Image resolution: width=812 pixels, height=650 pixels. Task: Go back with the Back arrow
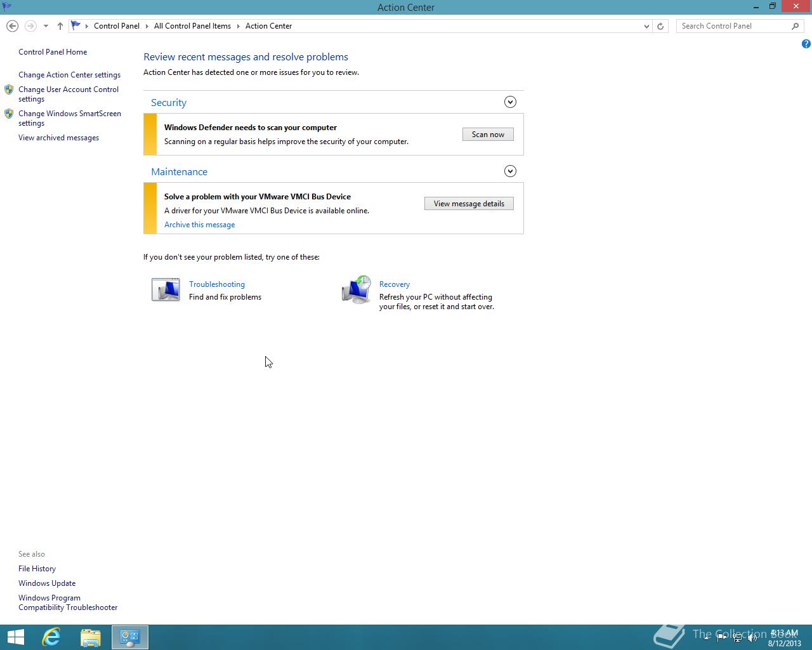point(12,26)
